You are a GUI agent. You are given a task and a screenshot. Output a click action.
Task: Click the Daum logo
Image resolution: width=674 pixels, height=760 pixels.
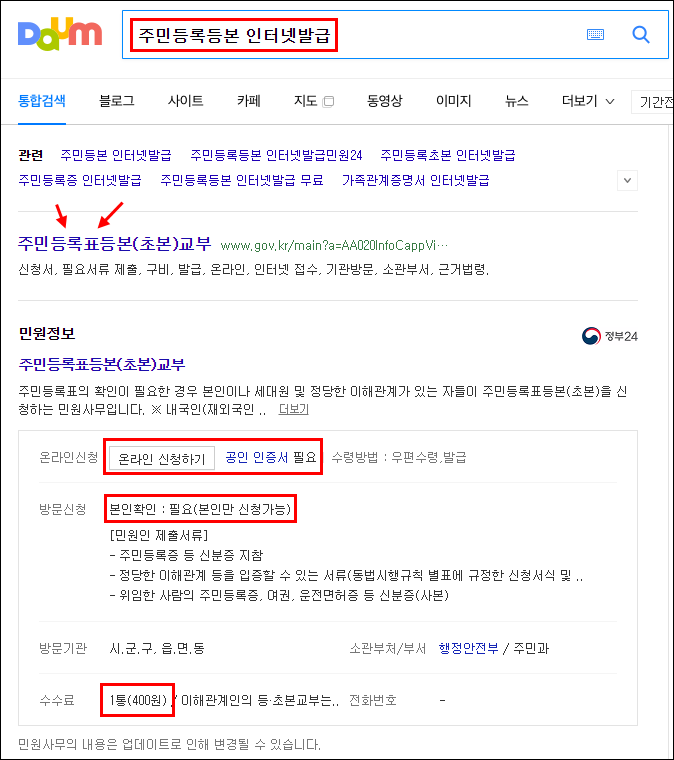coord(60,34)
